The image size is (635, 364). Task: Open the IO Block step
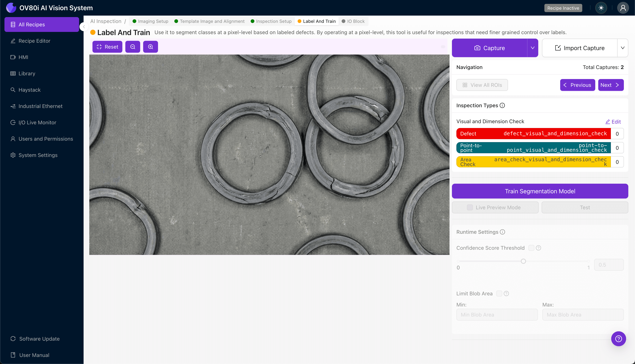356,21
